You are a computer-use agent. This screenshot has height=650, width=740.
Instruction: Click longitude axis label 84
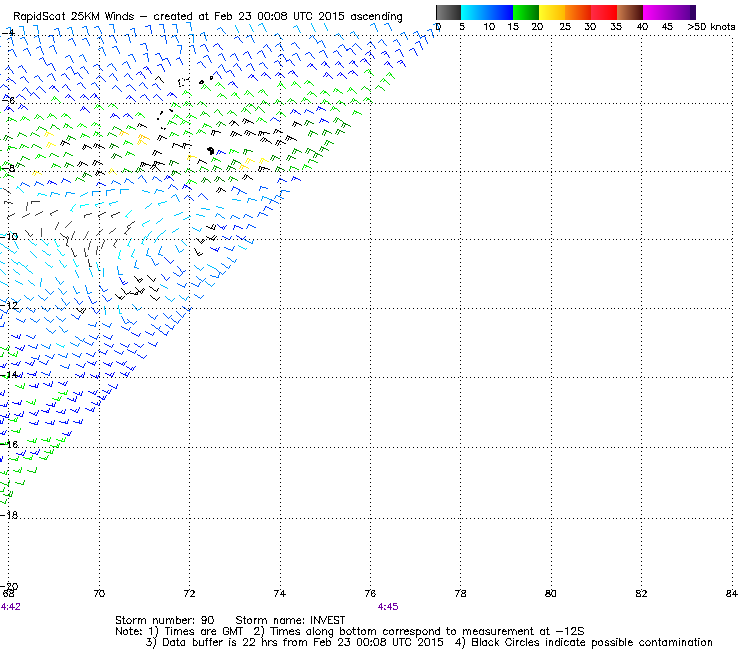click(732, 593)
